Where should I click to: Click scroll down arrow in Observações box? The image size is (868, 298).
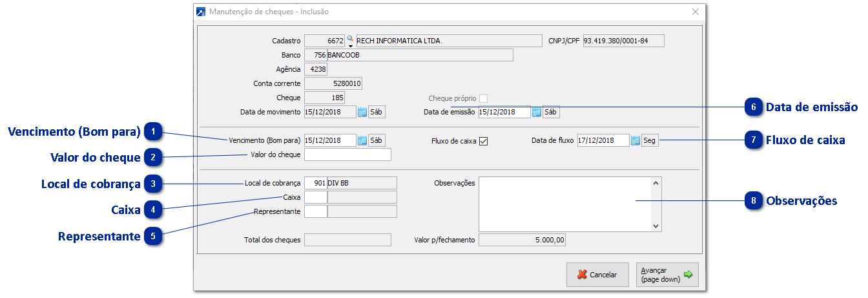click(x=656, y=226)
